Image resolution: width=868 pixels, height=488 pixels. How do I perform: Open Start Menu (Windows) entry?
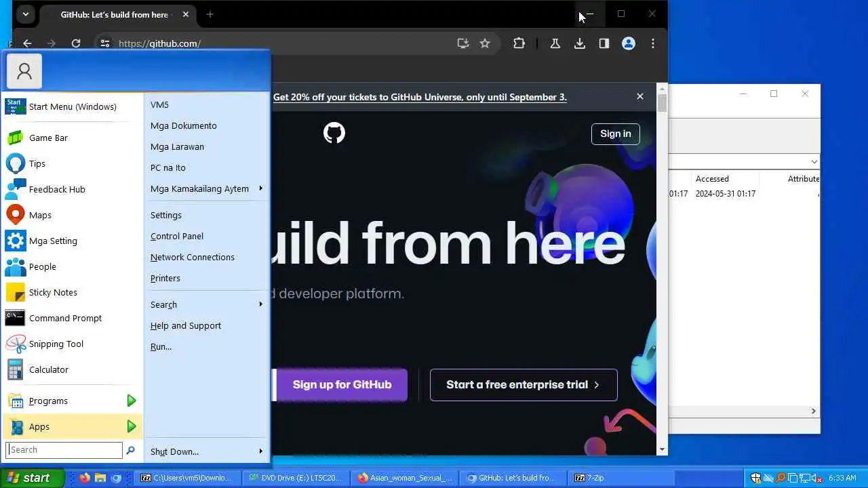(71, 106)
